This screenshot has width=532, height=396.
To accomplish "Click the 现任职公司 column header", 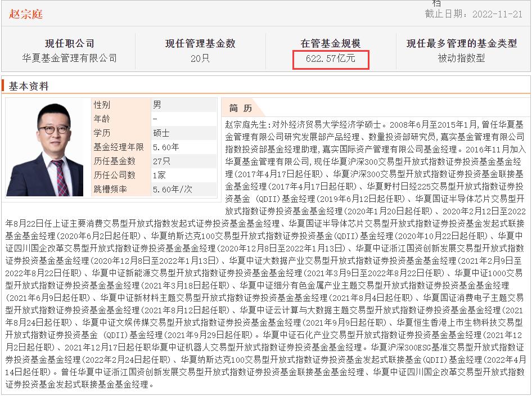I will [70, 43].
